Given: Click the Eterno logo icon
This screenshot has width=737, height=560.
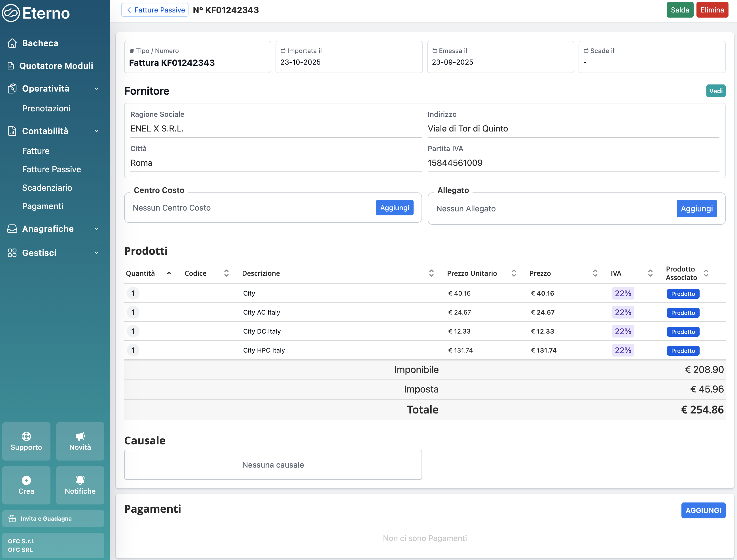Looking at the screenshot, I should click(11, 13).
